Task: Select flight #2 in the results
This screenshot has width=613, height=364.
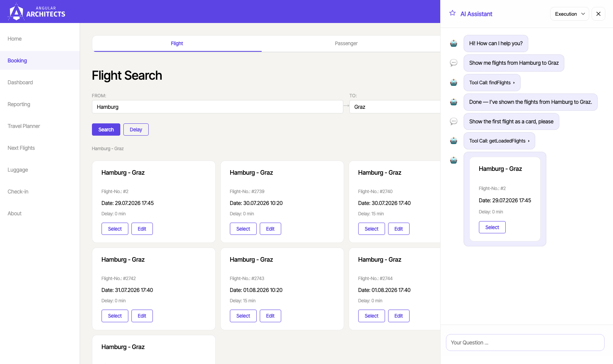Action: [115, 229]
